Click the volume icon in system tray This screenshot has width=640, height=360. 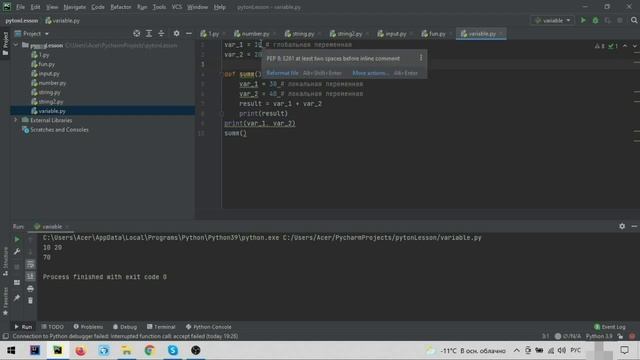(x=562, y=350)
